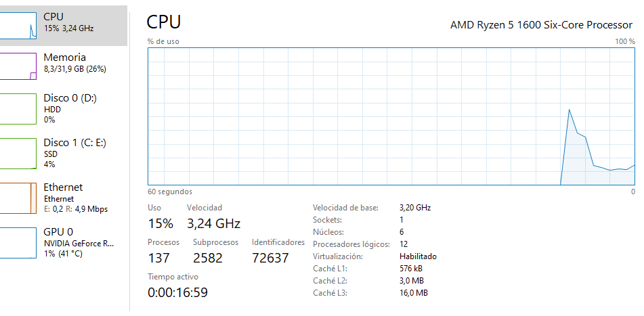Click the Virtualización Habilitado status
644x316 pixels.
coord(418,256)
